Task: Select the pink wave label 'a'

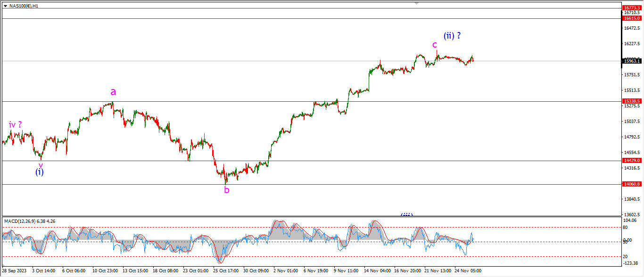Action: click(113, 92)
